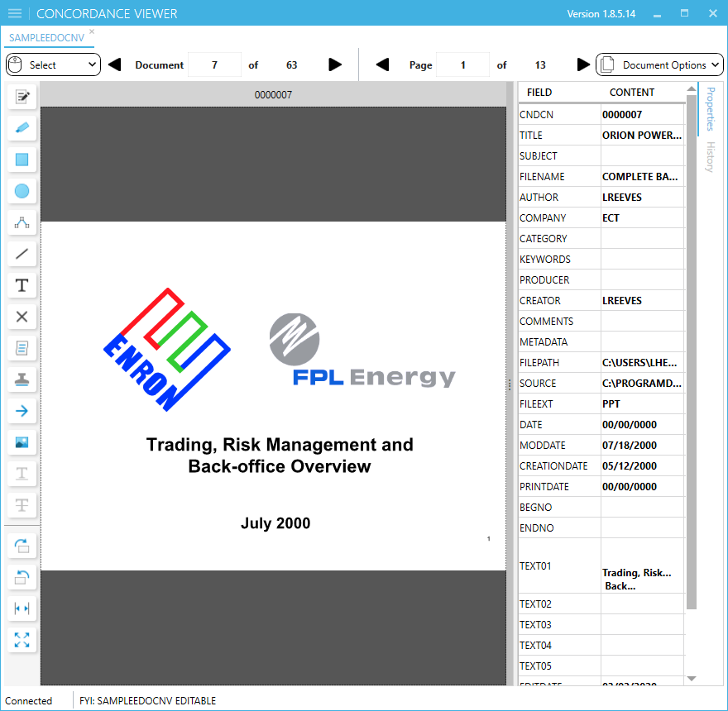
Task: Choose the rectangle shape tool
Action: (x=22, y=160)
